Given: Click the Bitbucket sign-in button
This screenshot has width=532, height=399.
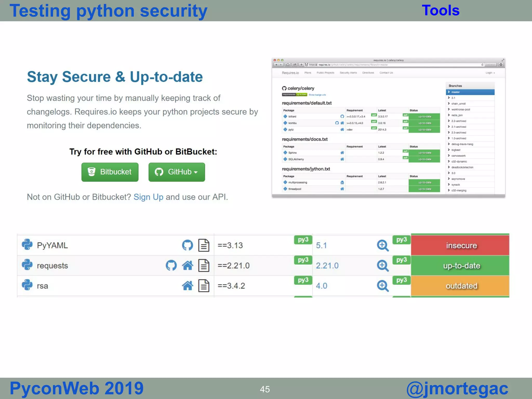Looking at the screenshot, I should (110, 172).
